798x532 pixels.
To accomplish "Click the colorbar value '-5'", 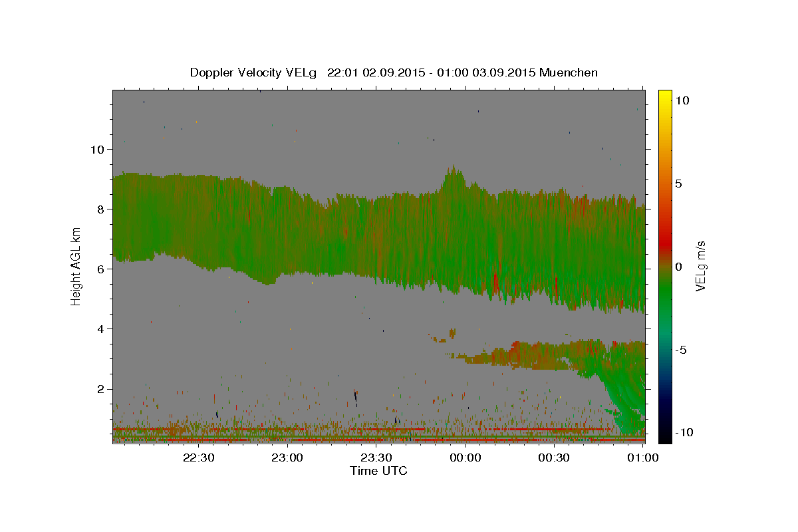I will tap(681, 350).
